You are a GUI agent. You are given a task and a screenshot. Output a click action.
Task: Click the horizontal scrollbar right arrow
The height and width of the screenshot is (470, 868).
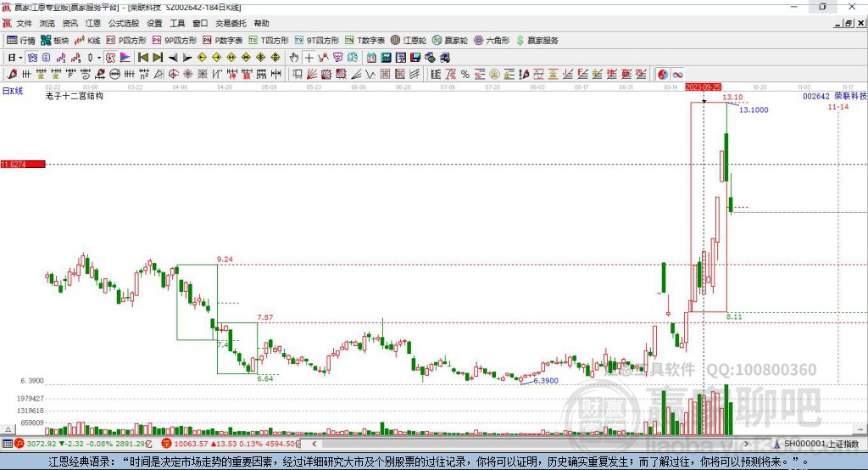[x=746, y=444]
